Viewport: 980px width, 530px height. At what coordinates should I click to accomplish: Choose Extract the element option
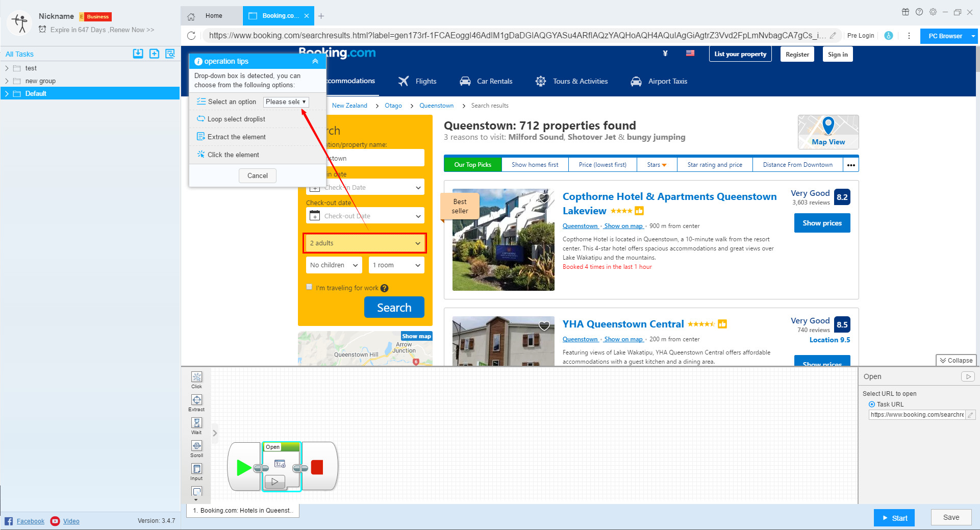coord(236,137)
